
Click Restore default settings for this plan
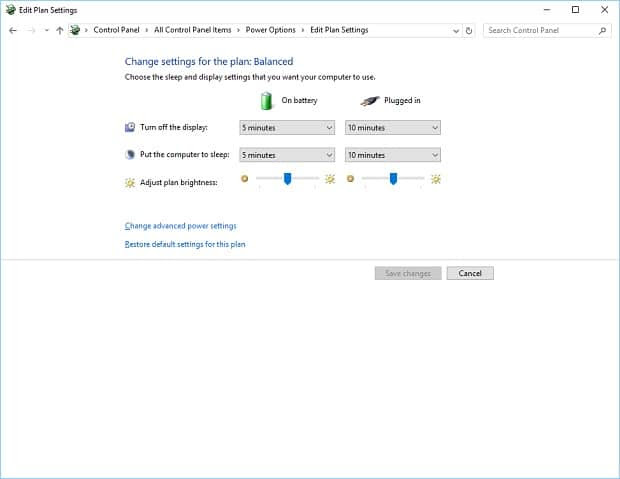[x=185, y=244]
